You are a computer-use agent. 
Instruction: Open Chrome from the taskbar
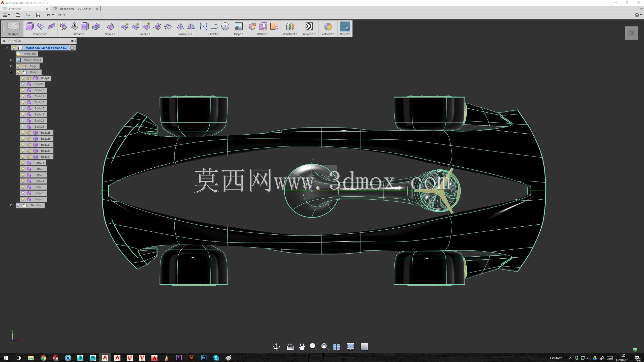(x=43, y=358)
